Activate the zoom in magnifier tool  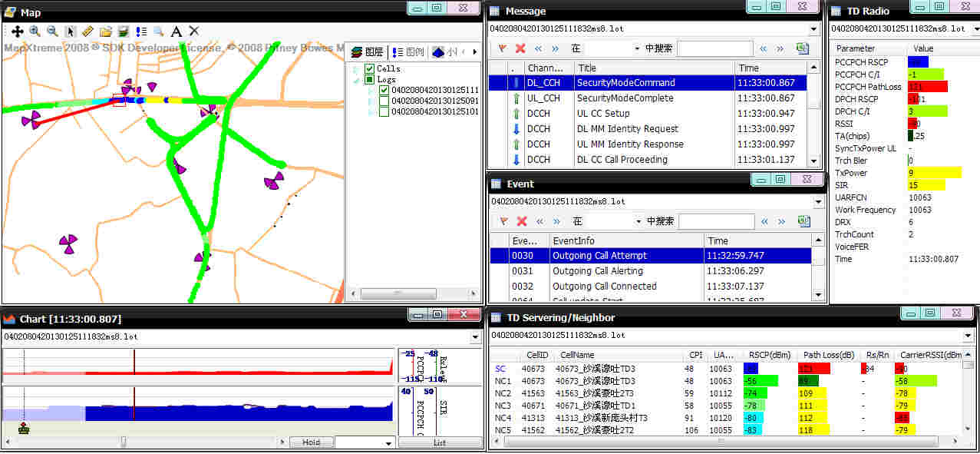[x=35, y=31]
